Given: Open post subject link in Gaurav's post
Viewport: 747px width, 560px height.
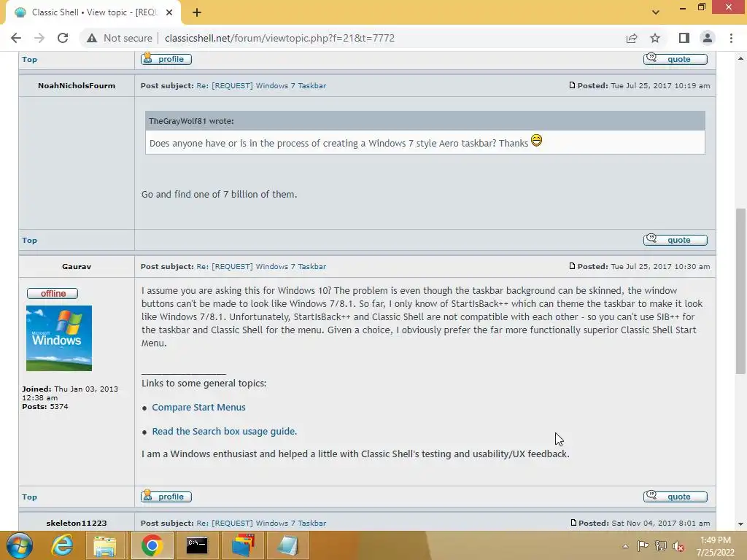Looking at the screenshot, I should (261, 267).
